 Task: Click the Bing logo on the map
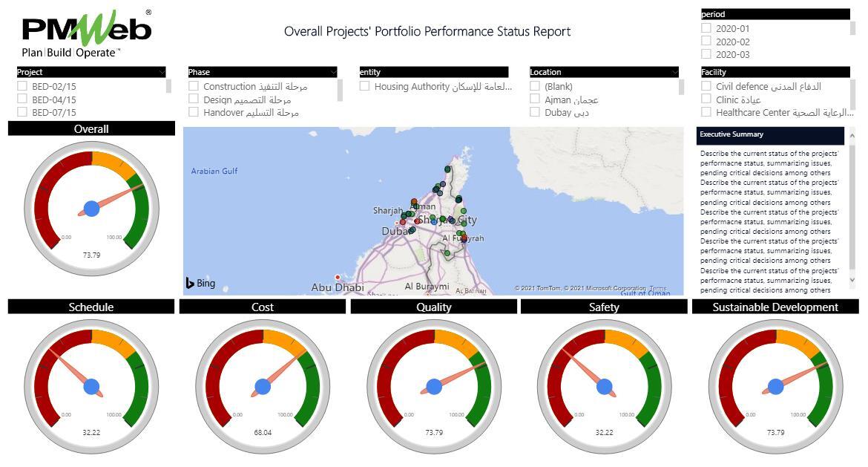pos(200,283)
